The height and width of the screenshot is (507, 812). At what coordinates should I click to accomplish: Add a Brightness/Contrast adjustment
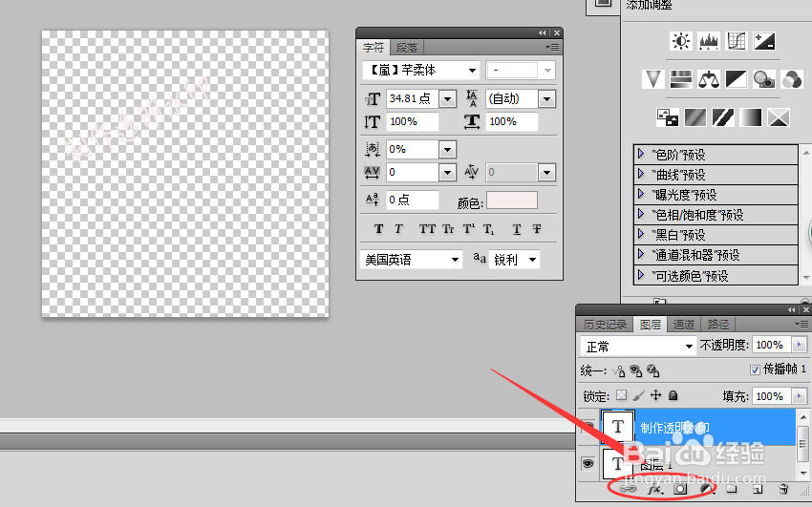pyautogui.click(x=681, y=41)
